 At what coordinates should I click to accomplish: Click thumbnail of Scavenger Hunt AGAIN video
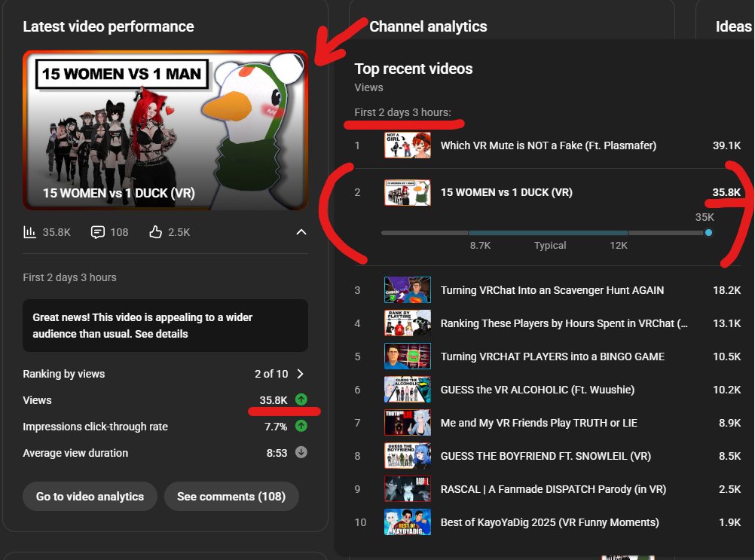(x=408, y=290)
